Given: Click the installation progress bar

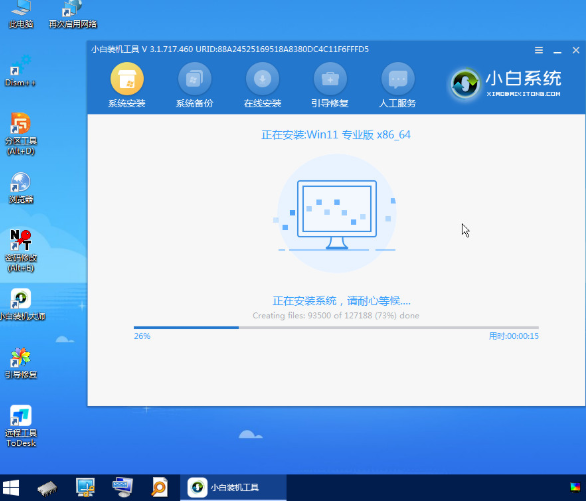Looking at the screenshot, I should (x=336, y=328).
